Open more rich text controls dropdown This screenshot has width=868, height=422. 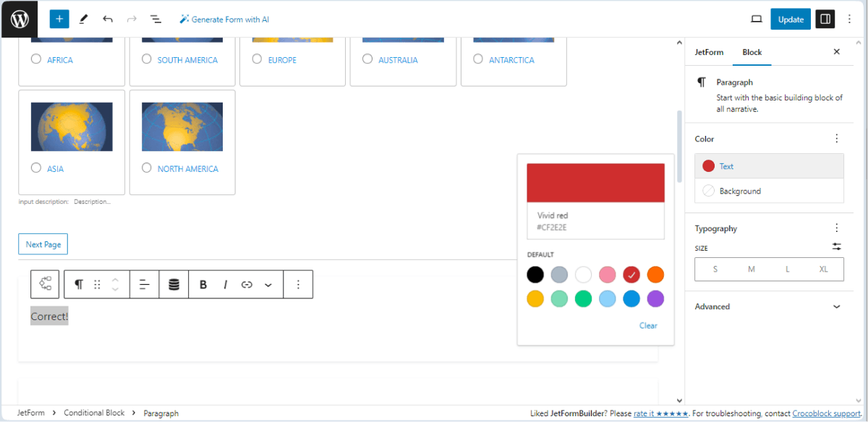pos(268,285)
